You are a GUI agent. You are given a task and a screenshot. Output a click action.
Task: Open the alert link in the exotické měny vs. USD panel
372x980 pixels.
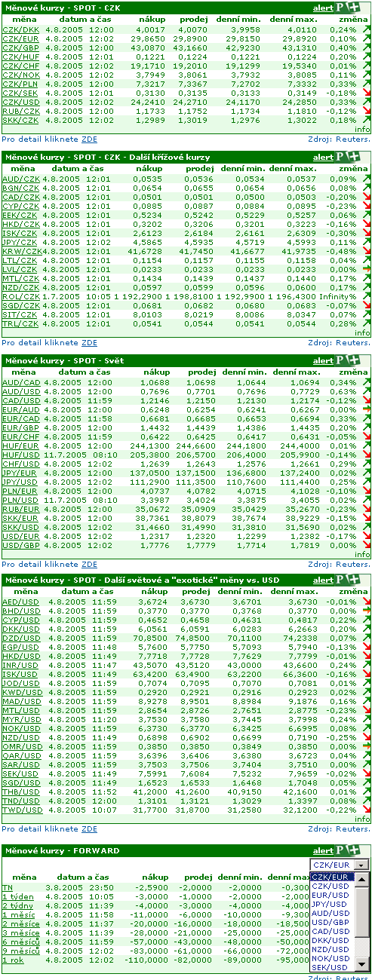click(x=323, y=580)
